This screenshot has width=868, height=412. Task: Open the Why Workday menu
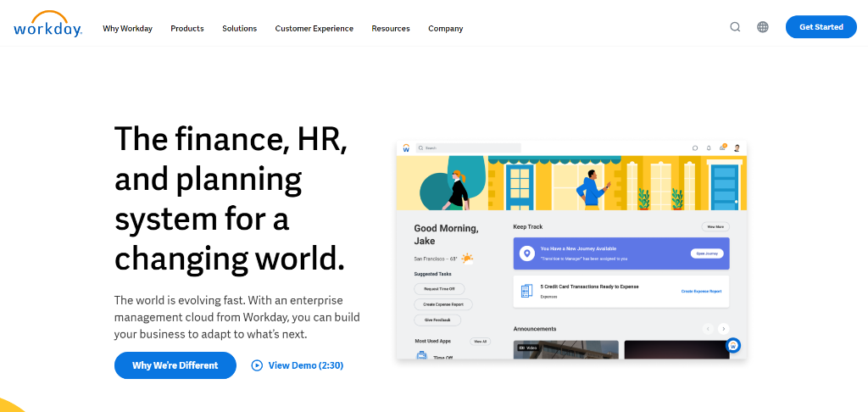[127, 28]
